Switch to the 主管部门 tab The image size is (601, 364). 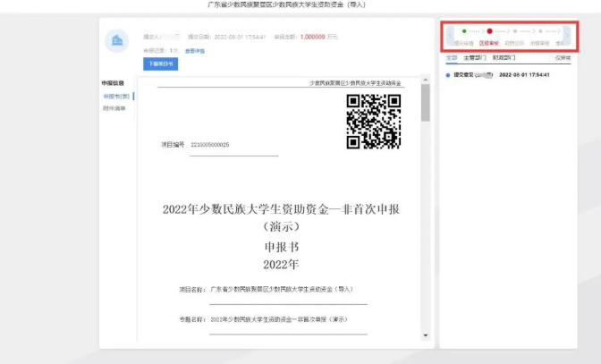pyautogui.click(x=475, y=57)
